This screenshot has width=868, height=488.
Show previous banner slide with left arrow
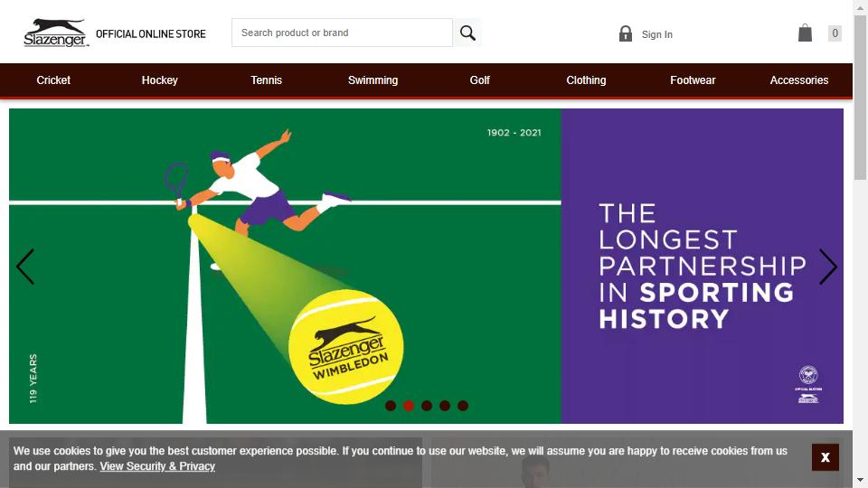pyautogui.click(x=25, y=267)
